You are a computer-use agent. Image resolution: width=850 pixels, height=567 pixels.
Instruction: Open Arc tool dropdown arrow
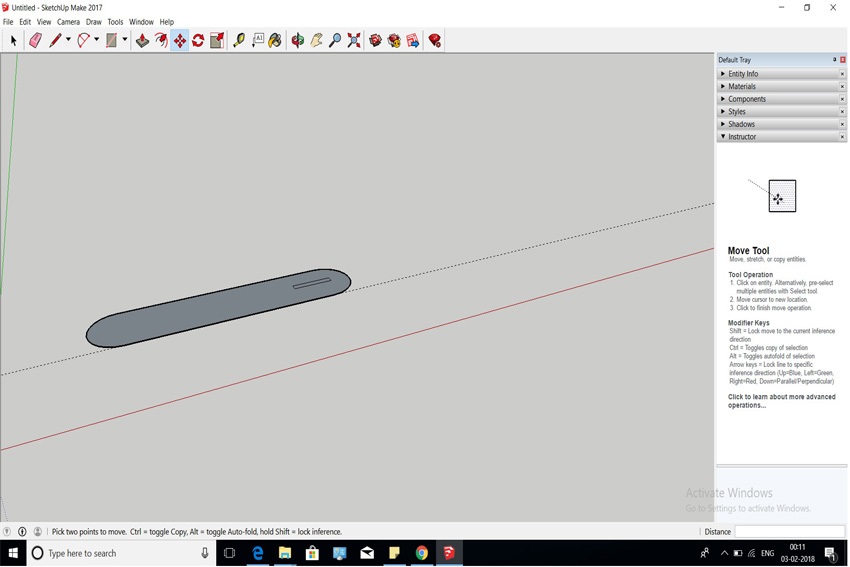pos(96,40)
